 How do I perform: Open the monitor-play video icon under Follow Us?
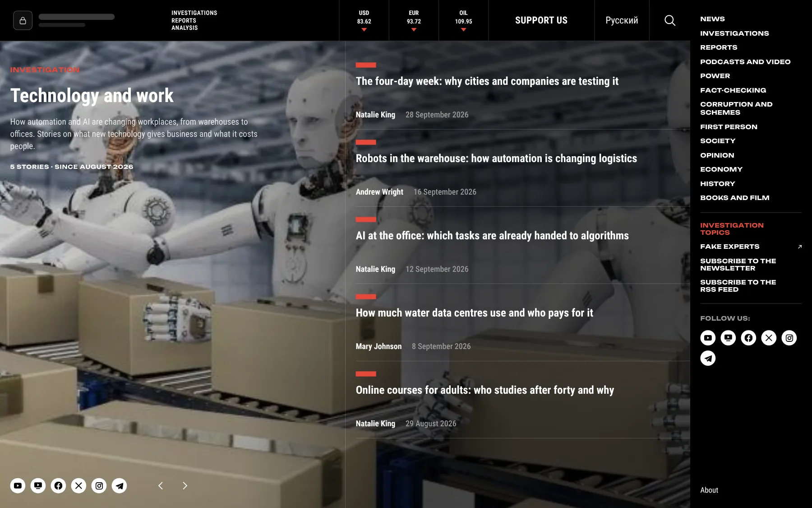[x=728, y=338]
